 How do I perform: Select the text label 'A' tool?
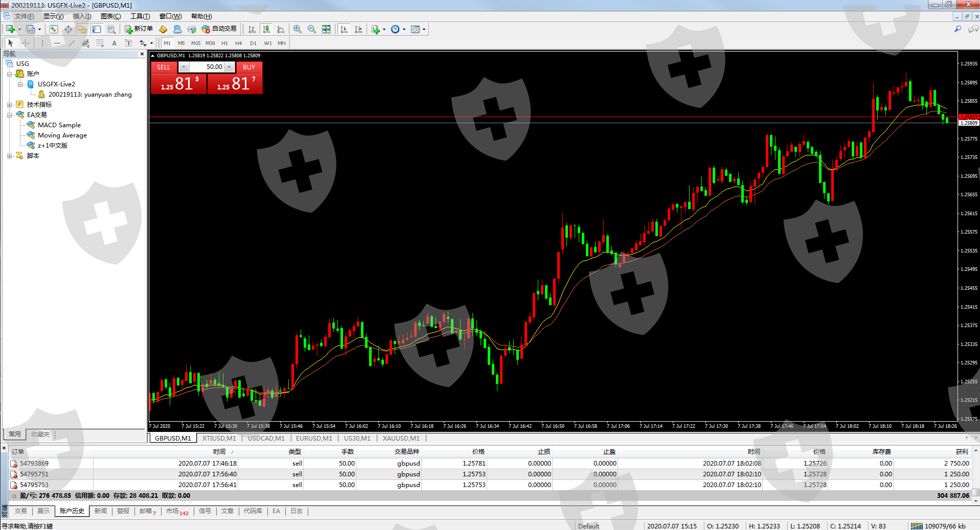coord(114,43)
